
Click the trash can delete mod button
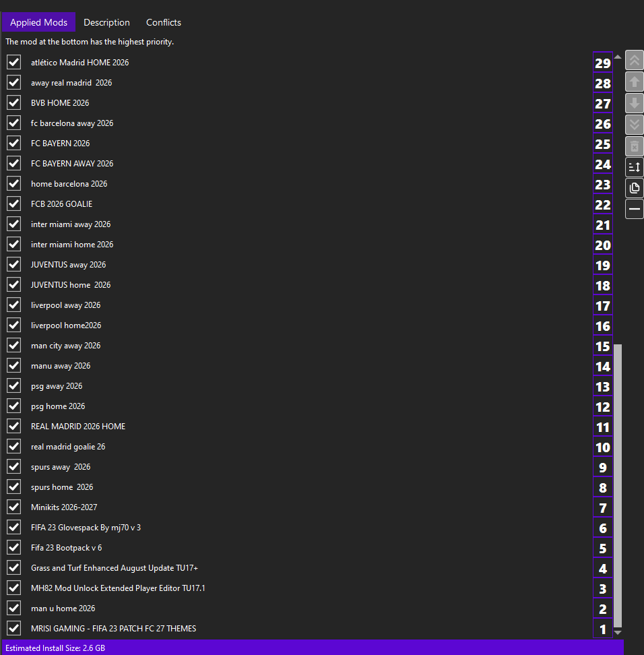[x=634, y=146]
